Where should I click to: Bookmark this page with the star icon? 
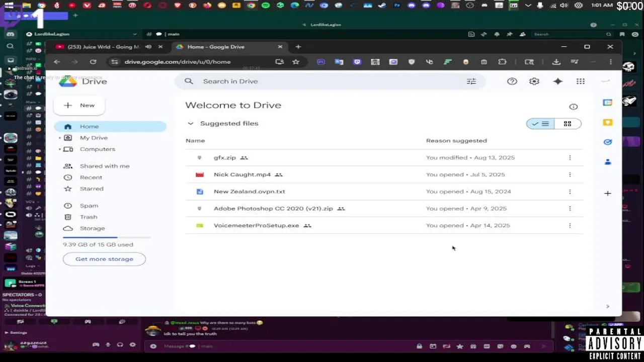(296, 62)
